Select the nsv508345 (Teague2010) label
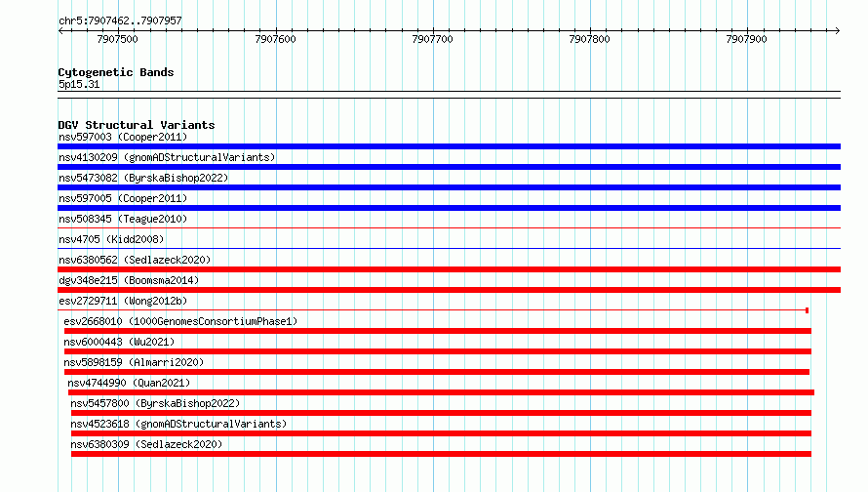The width and height of the screenshot is (868, 492). point(123,219)
